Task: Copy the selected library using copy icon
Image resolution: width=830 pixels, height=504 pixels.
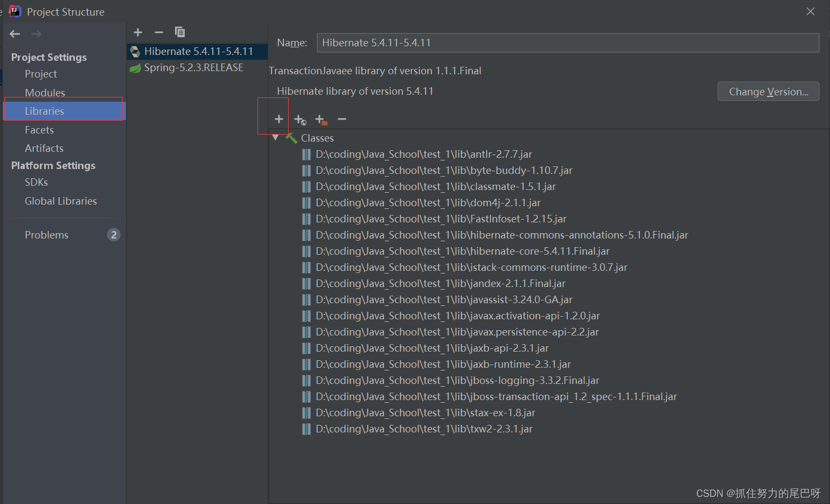Action: (x=180, y=32)
